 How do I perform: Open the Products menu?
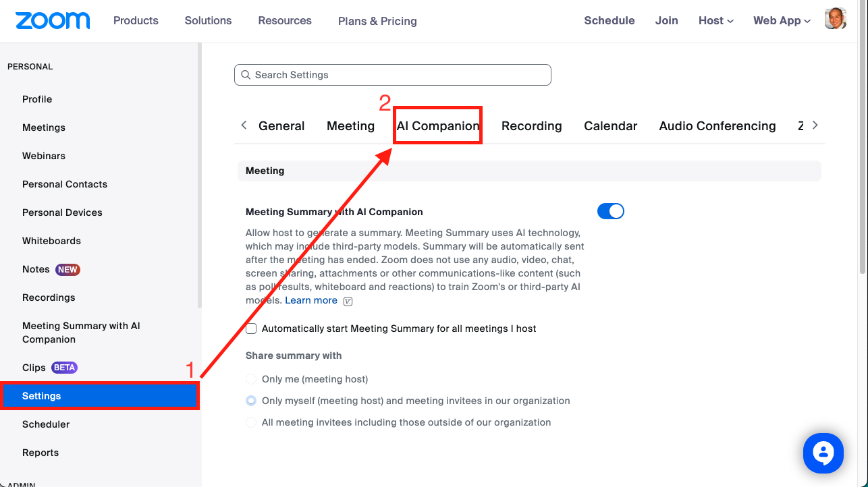pyautogui.click(x=136, y=20)
